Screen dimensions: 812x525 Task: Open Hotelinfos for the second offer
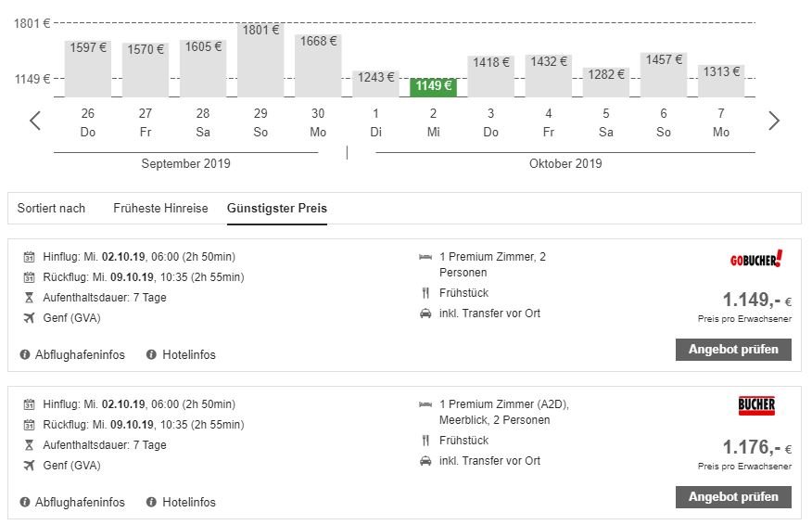click(x=189, y=502)
